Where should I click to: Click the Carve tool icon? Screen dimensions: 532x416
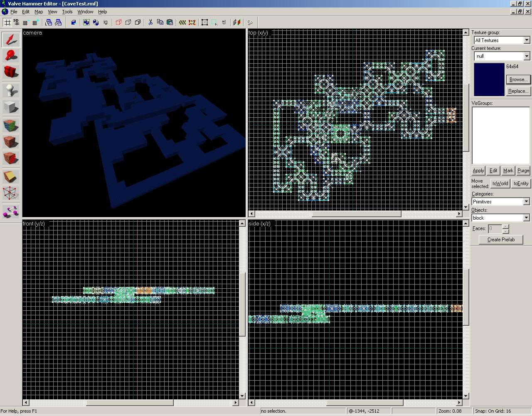pyautogui.click(x=74, y=22)
